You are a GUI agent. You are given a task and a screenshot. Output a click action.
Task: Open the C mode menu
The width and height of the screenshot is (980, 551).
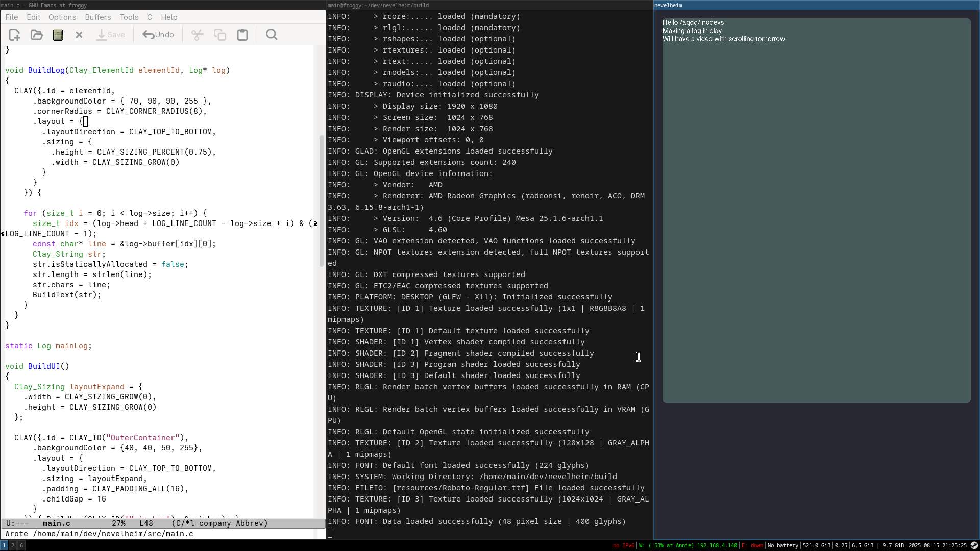click(150, 17)
